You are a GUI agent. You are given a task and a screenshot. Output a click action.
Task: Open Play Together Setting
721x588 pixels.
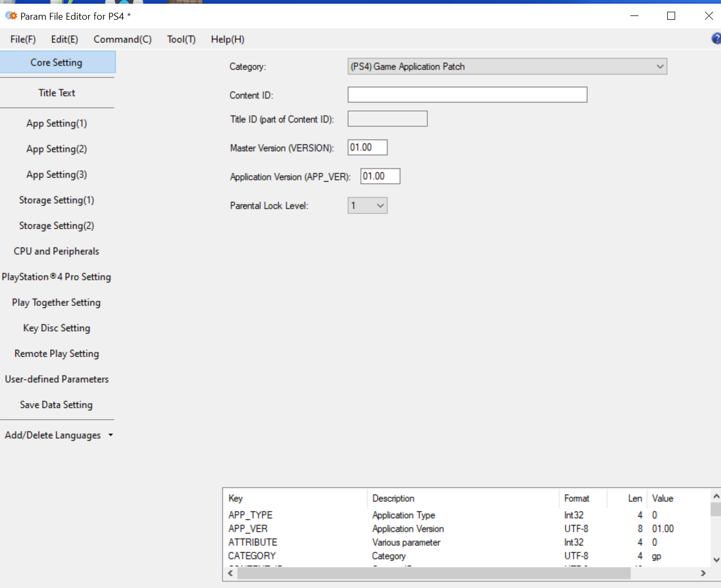[57, 302]
